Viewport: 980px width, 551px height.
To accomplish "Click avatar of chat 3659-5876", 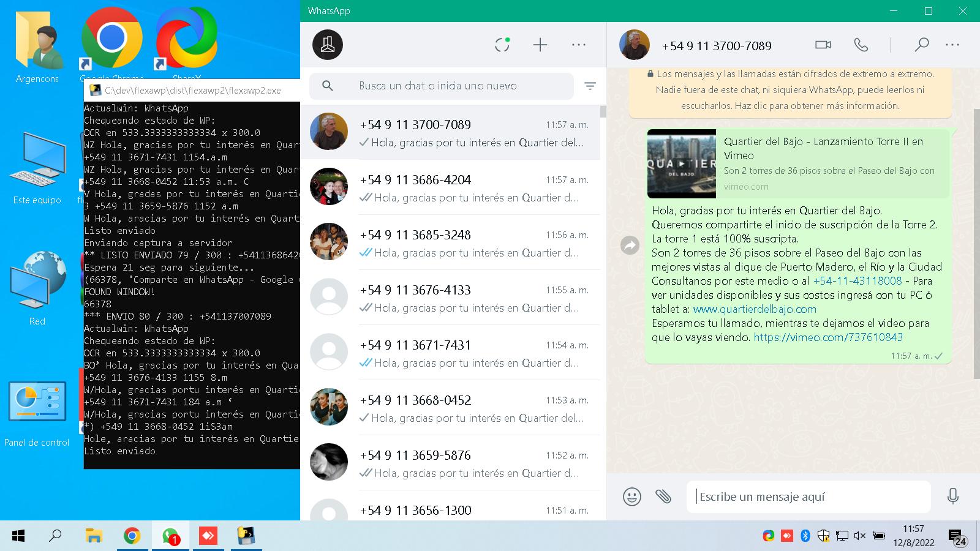I will tap(329, 462).
